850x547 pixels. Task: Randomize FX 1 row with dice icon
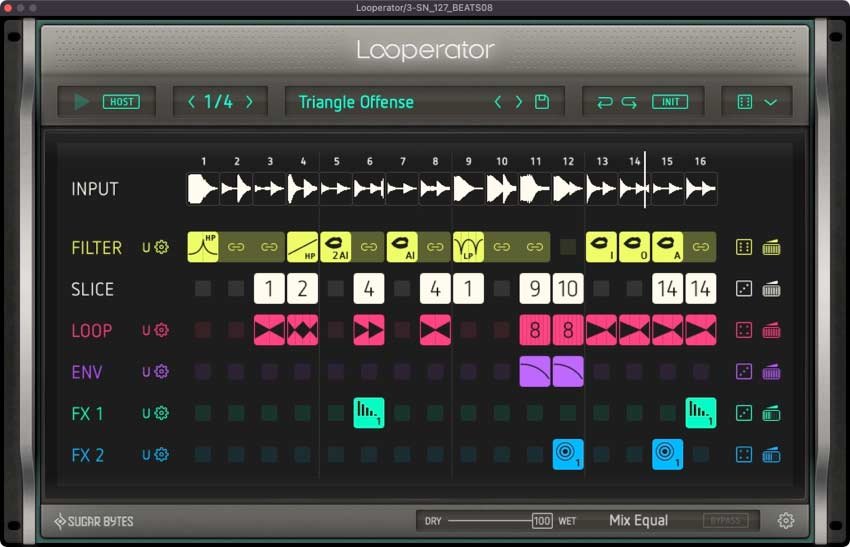[744, 413]
